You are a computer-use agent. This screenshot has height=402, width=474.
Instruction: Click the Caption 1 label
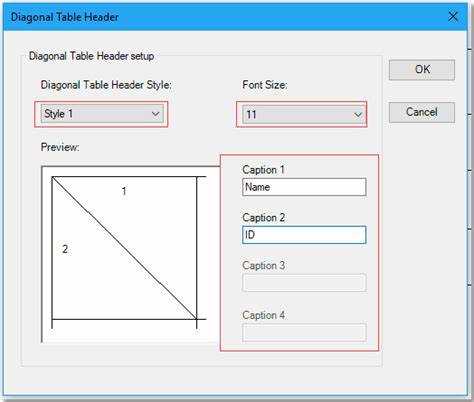263,170
